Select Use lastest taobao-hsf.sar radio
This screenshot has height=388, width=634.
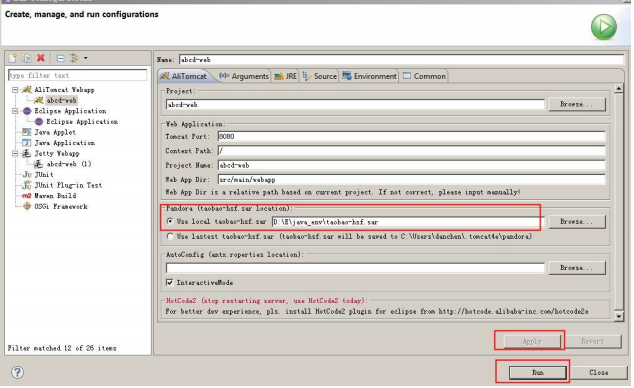click(x=170, y=236)
